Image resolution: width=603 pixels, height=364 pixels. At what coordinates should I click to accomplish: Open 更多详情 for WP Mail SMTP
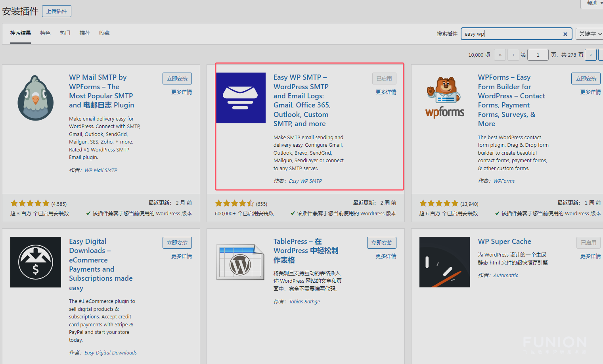point(182,92)
